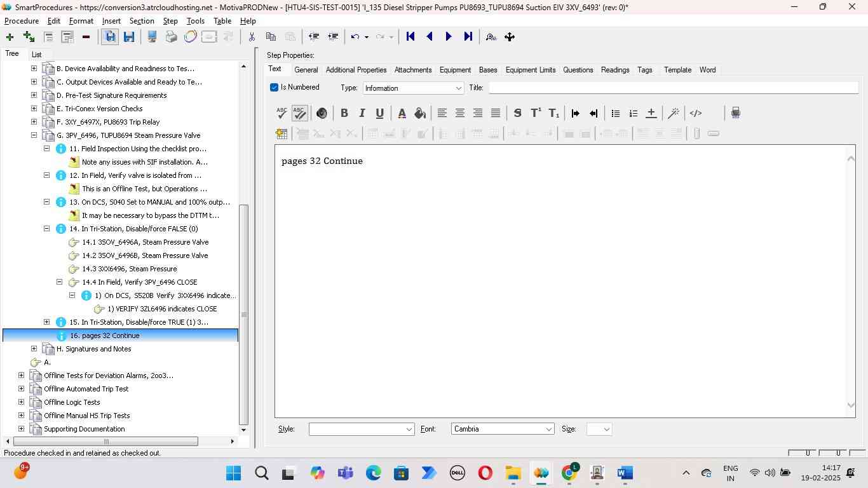
Task: Click the four-way move arrows icon
Action: point(510,37)
